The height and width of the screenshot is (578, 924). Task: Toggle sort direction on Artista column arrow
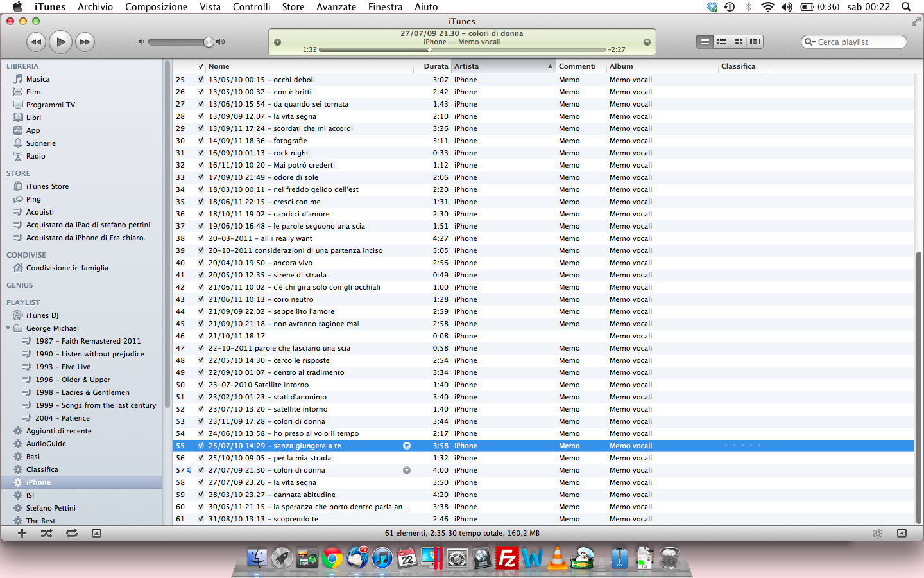coord(550,66)
